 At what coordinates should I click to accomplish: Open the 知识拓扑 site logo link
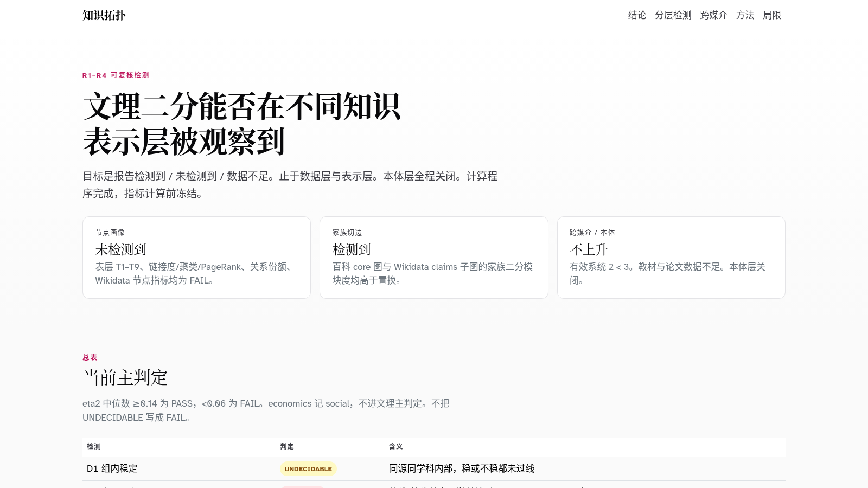point(104,15)
